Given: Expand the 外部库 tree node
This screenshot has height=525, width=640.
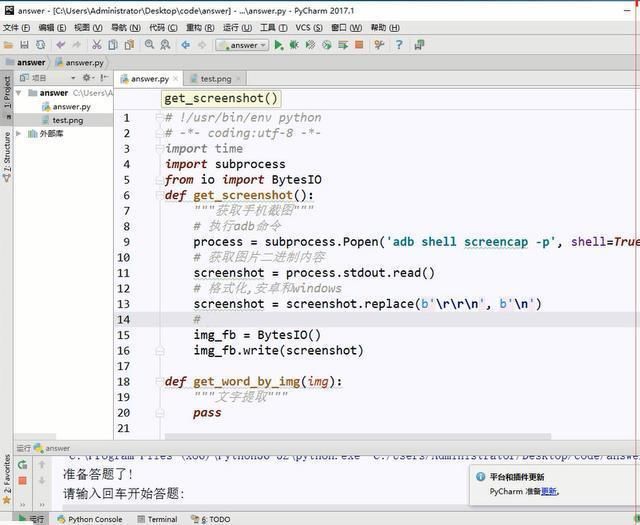Looking at the screenshot, I should tap(18, 133).
